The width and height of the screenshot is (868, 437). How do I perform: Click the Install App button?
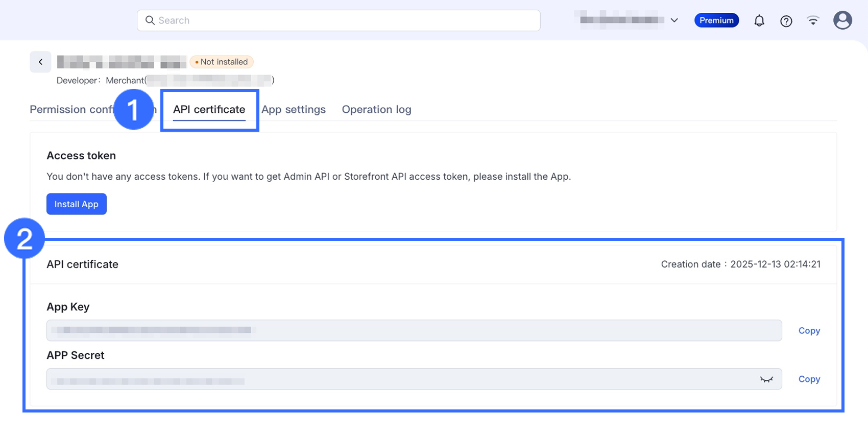pyautogui.click(x=77, y=204)
